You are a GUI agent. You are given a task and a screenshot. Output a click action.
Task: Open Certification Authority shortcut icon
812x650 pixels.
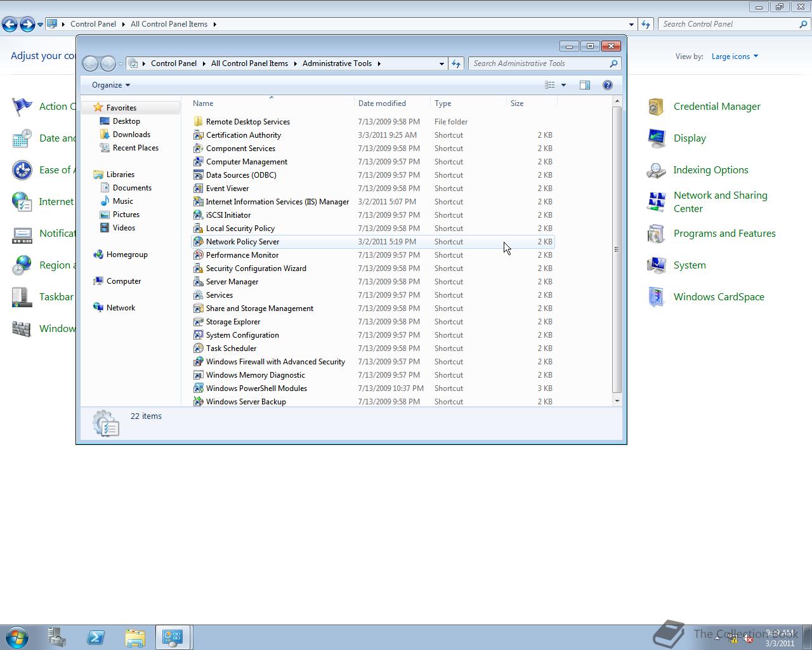click(198, 135)
